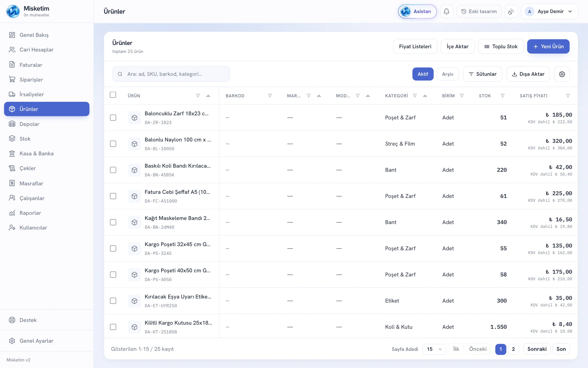Screen dimensions: 588x368
Task: Open Dışa Aktar export options
Action: click(528, 74)
